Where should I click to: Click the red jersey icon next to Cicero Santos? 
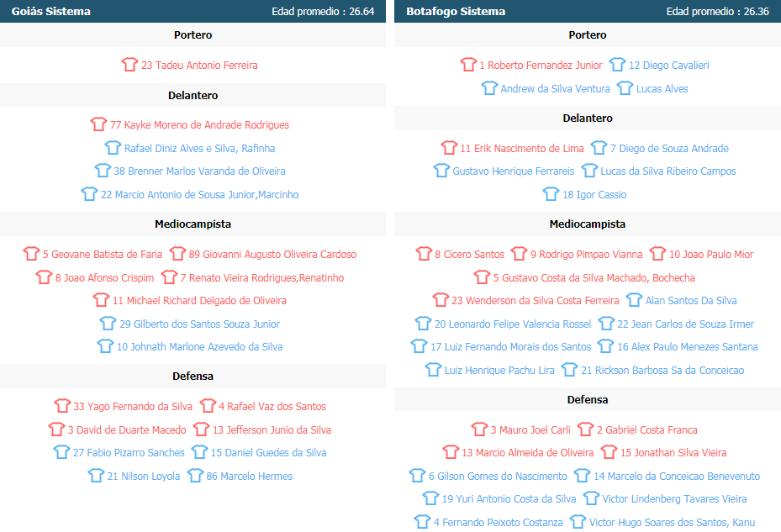click(x=424, y=254)
